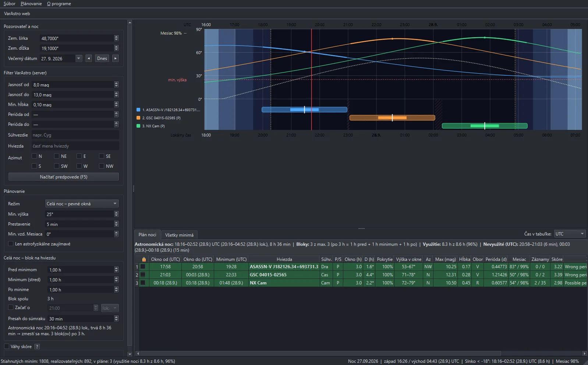The width and height of the screenshot is (588, 365).
Task: Open the Plánovanie menu
Action: tap(31, 4)
